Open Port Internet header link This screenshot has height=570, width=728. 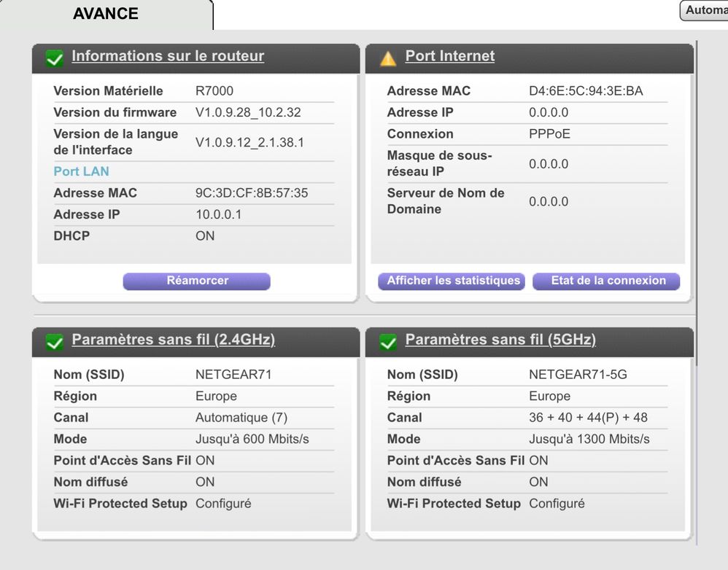pos(449,55)
